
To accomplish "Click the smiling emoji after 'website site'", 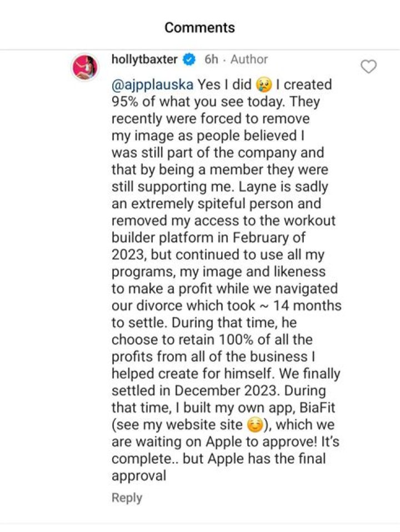I will click(x=253, y=426).
